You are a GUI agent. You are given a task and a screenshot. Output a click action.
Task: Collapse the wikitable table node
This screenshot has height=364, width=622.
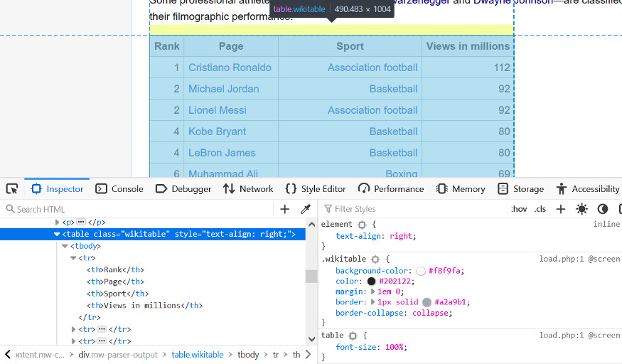coord(57,234)
